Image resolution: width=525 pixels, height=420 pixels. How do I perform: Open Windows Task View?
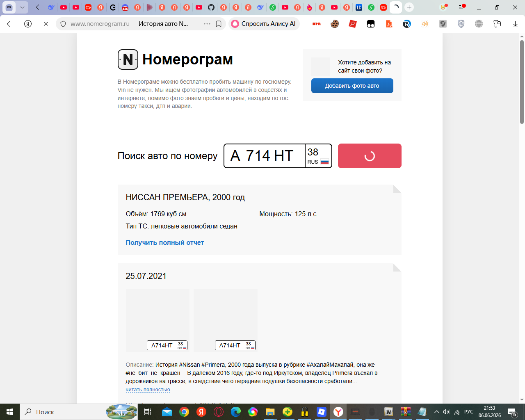click(148, 412)
